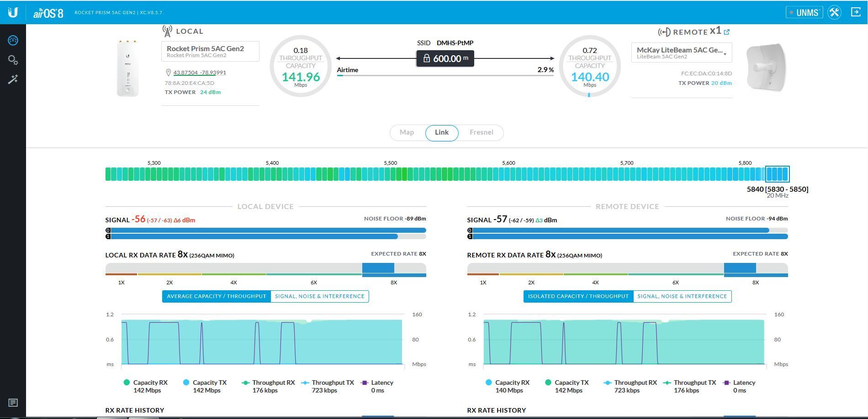Click the remote TX POWER 20 dBm value
The image size is (868, 419).
point(721,83)
